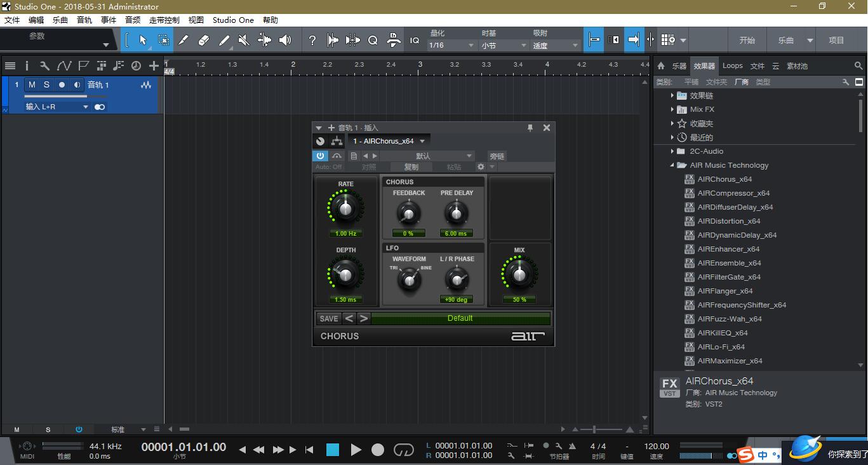The height and width of the screenshot is (465, 868).
Task: Toggle AIRChorus plugin power button
Action: click(320, 156)
